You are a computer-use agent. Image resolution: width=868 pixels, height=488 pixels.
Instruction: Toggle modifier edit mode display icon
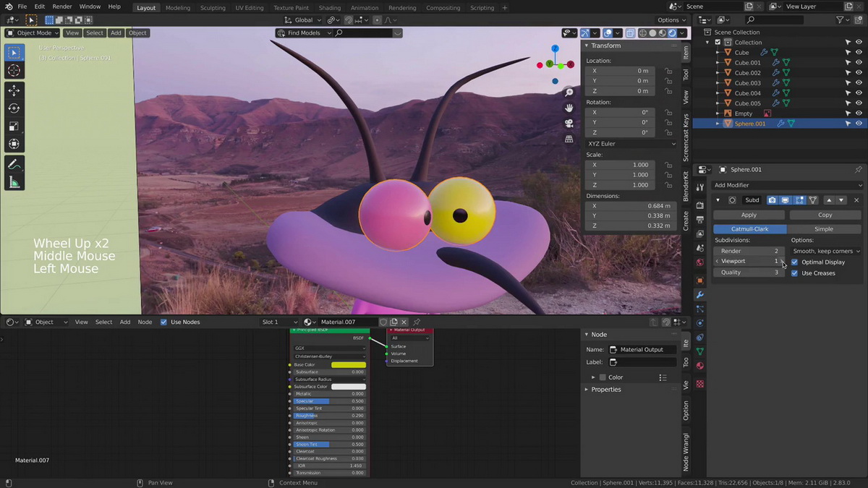pyautogui.click(x=799, y=200)
